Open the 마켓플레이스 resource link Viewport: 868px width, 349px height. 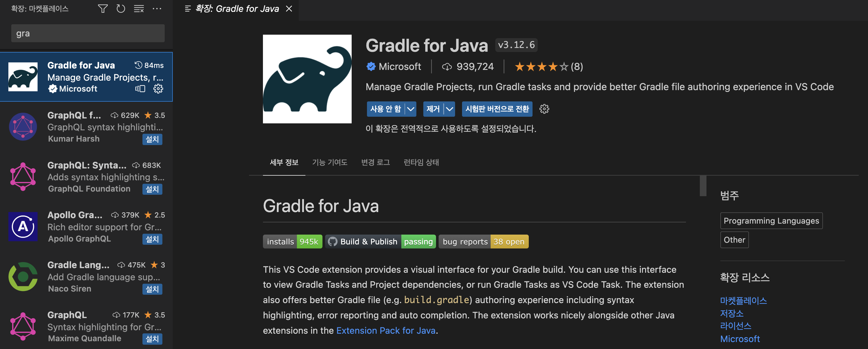tap(744, 300)
